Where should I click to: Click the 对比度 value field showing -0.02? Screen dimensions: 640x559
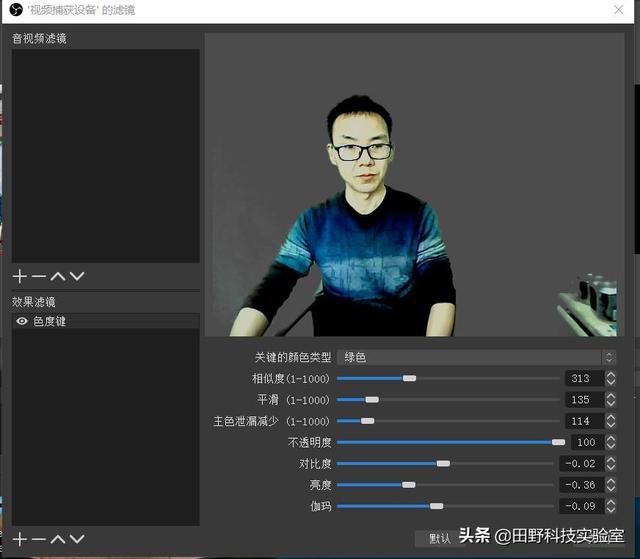pos(582,464)
